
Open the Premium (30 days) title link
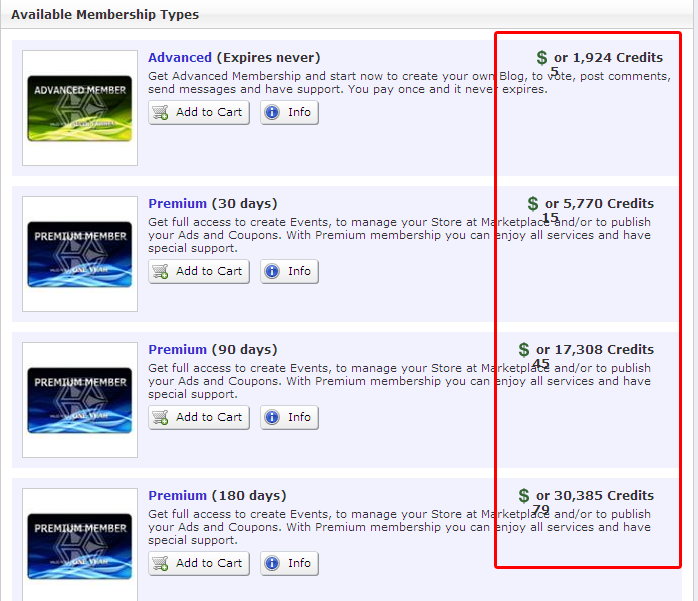coord(177,204)
